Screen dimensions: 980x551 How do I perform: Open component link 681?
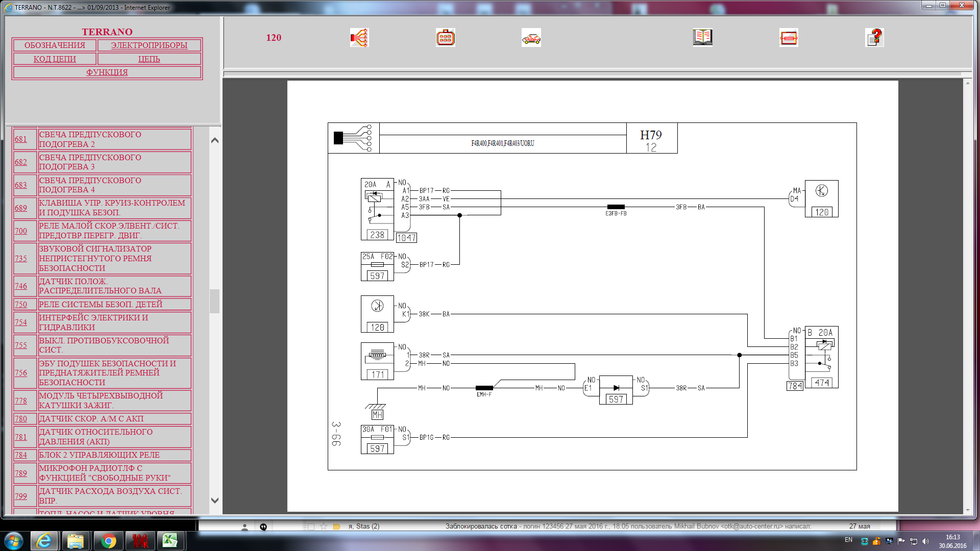click(21, 139)
